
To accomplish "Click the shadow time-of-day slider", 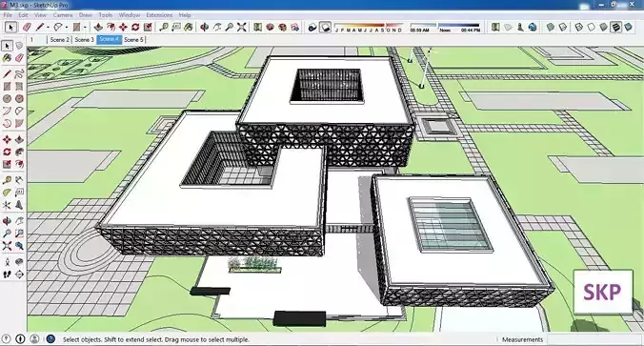I will coord(445,28).
